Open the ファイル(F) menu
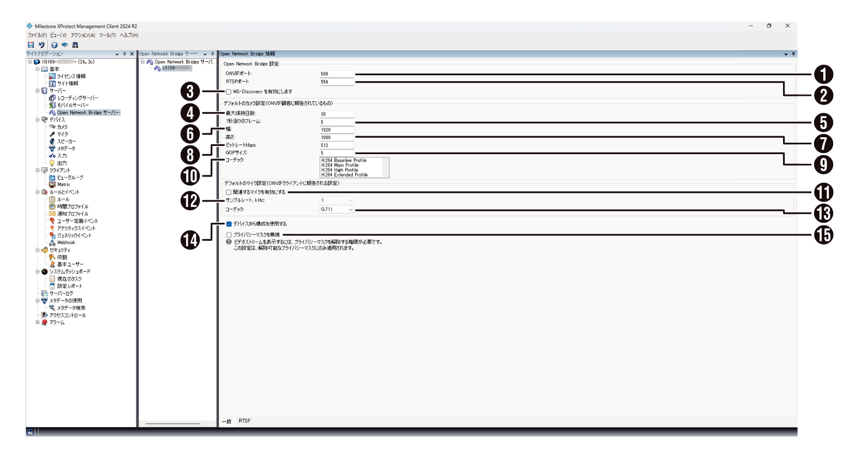 tap(37, 35)
